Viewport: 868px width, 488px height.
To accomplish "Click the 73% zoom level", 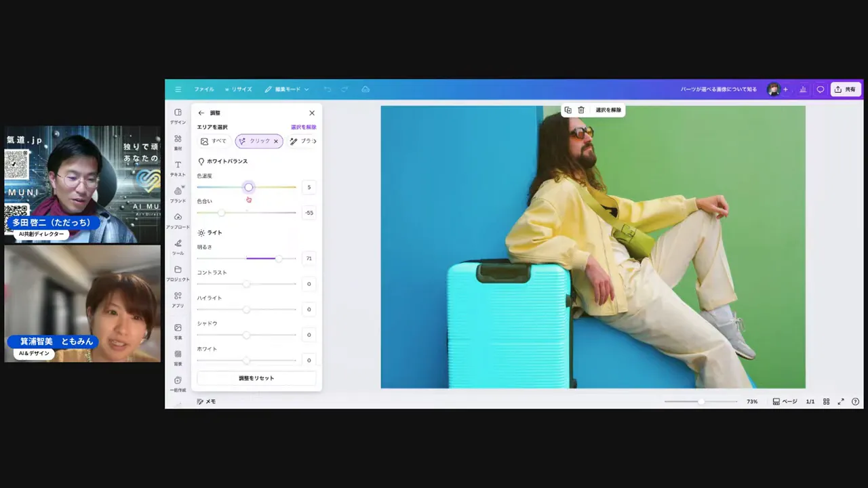I will 752,402.
